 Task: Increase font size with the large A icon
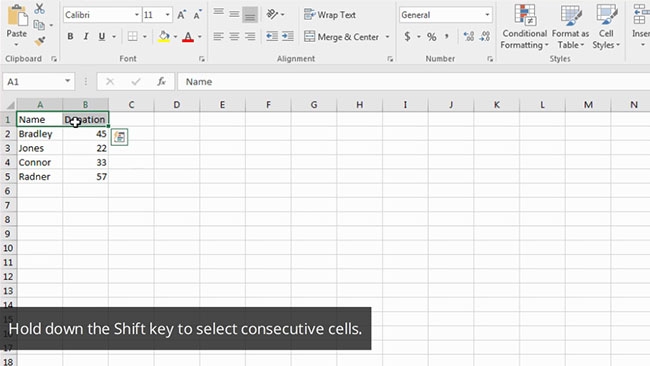tap(181, 15)
